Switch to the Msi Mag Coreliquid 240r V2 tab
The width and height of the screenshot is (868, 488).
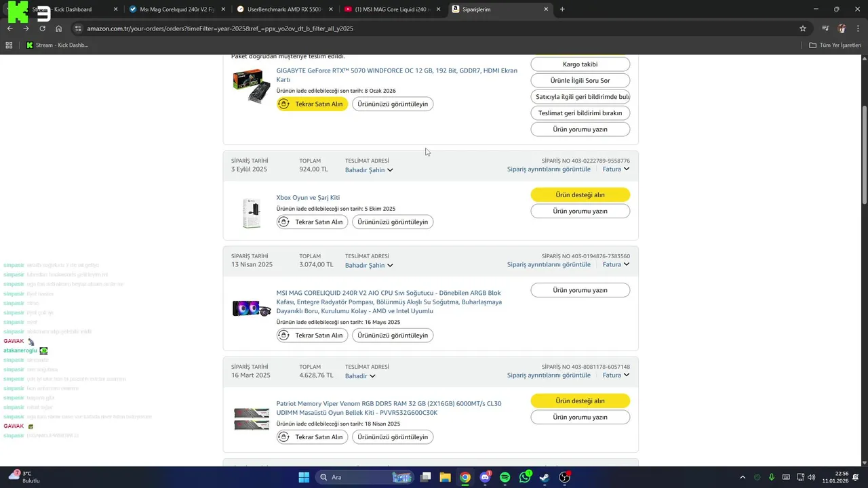coord(176,9)
